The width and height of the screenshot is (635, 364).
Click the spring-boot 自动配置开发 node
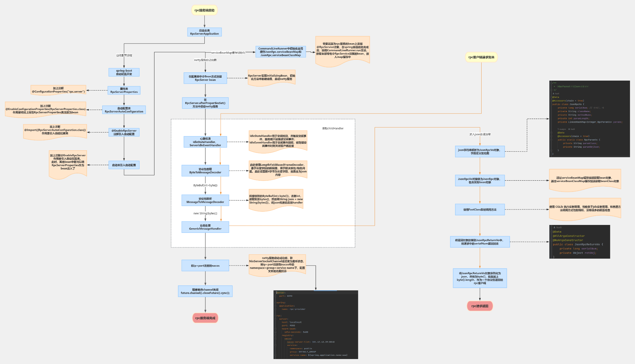[x=124, y=72]
